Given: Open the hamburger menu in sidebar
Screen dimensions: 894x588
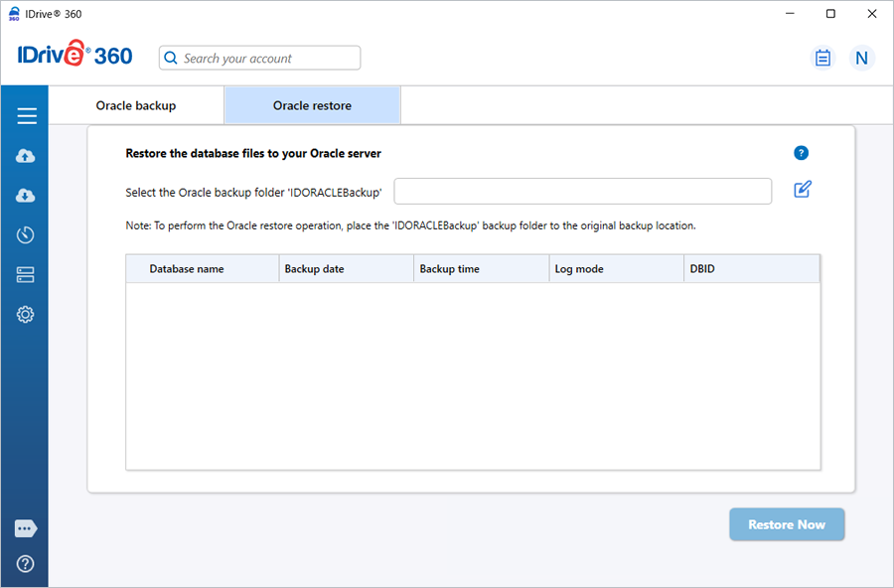Looking at the screenshot, I should click(26, 116).
